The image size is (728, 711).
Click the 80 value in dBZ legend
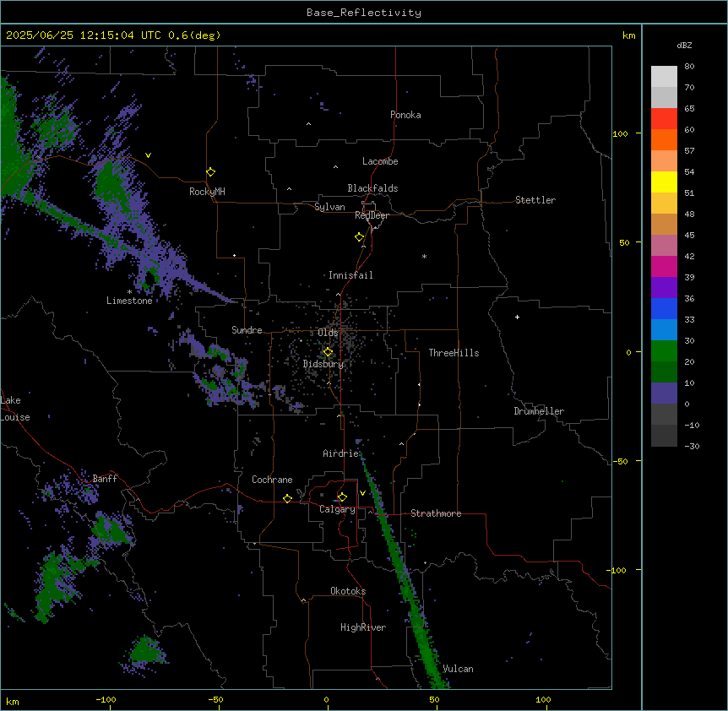[689, 67]
